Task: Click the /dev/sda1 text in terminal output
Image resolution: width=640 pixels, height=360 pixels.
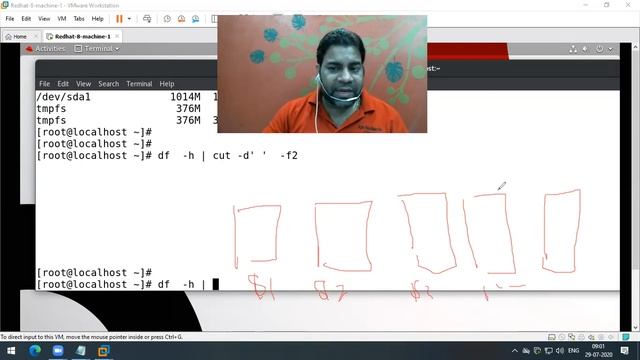Action: coord(63,97)
